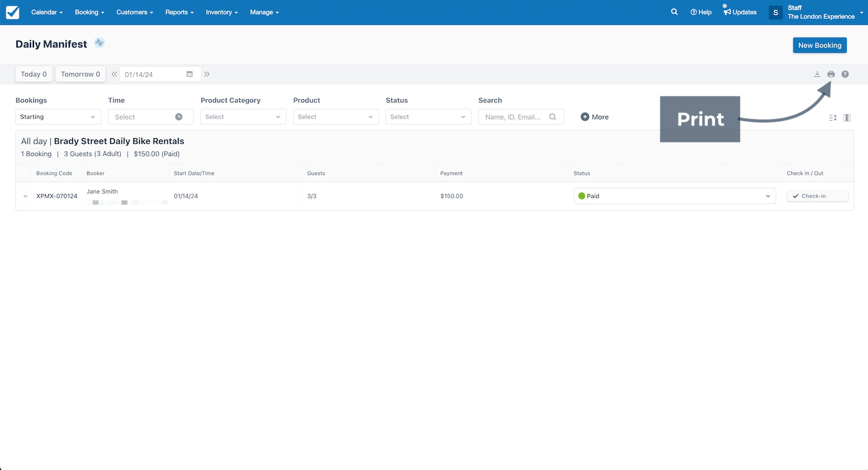Open the Paid status dropdown for booking

click(x=674, y=196)
